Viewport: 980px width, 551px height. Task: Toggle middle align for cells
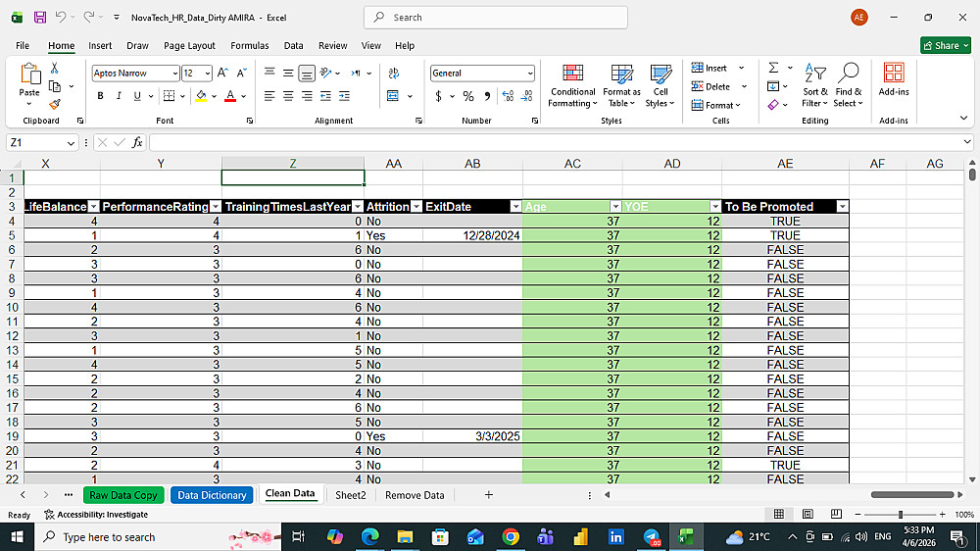288,74
